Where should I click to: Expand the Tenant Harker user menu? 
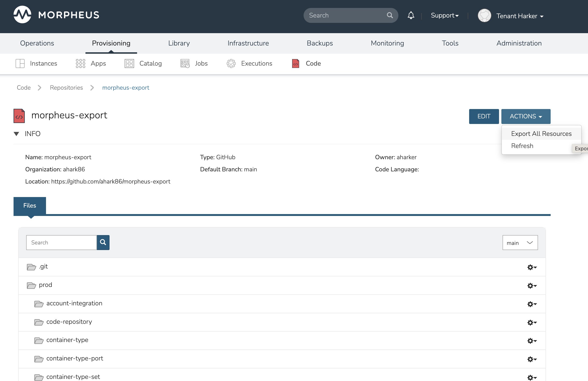520,16
